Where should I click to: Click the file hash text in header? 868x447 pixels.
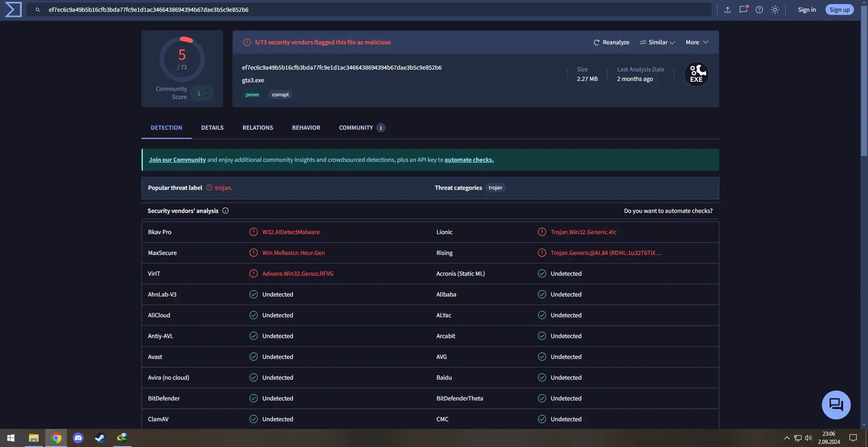pos(342,67)
